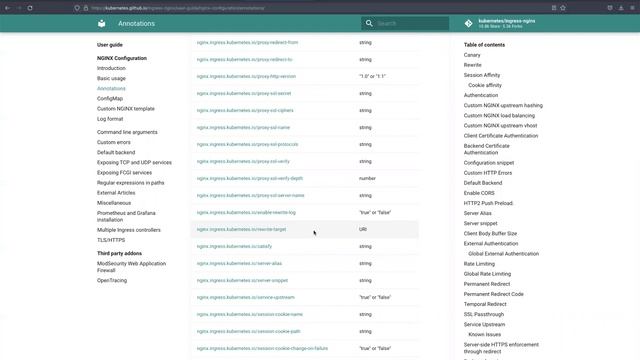Viewport: 640px width, 360px height.
Task: Jump to Canary in table of contents
Action: tap(472, 55)
